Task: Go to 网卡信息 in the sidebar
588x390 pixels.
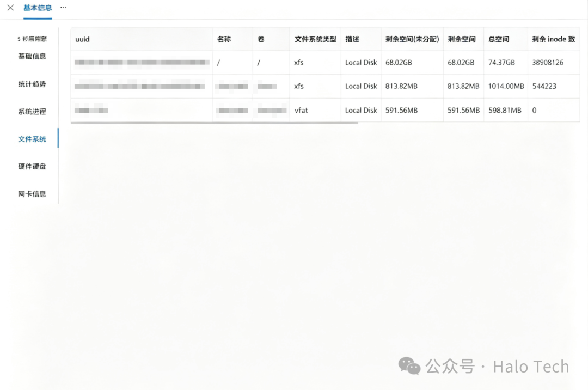Action: [x=32, y=194]
